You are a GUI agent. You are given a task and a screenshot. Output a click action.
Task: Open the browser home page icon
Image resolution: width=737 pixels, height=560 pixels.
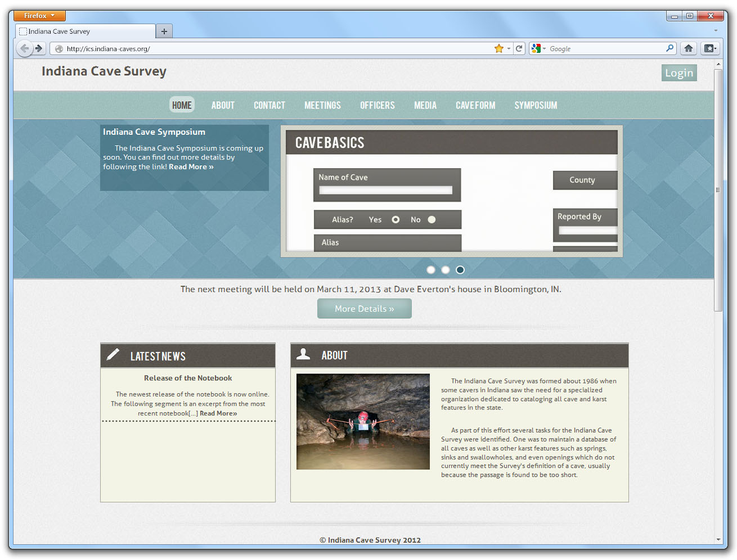click(689, 48)
